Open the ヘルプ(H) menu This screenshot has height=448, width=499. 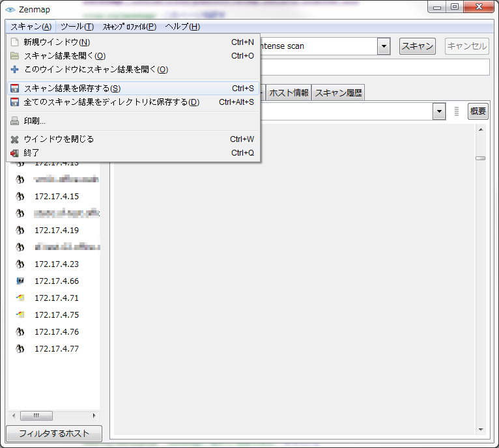[182, 27]
